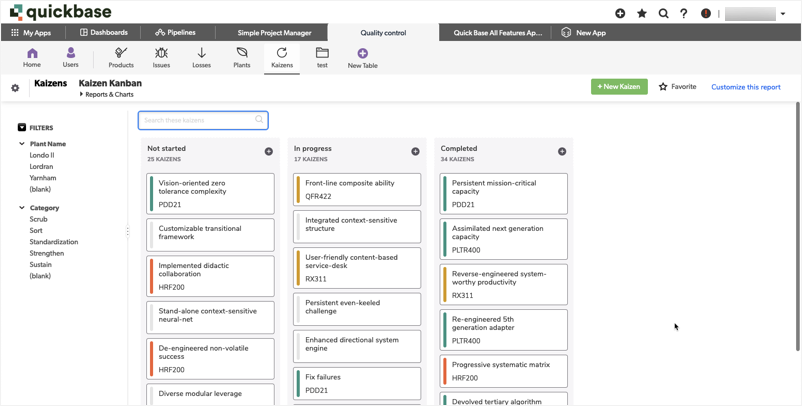Screen dimensions: 802x406
Task: Click the red alert notification icon
Action: click(706, 14)
